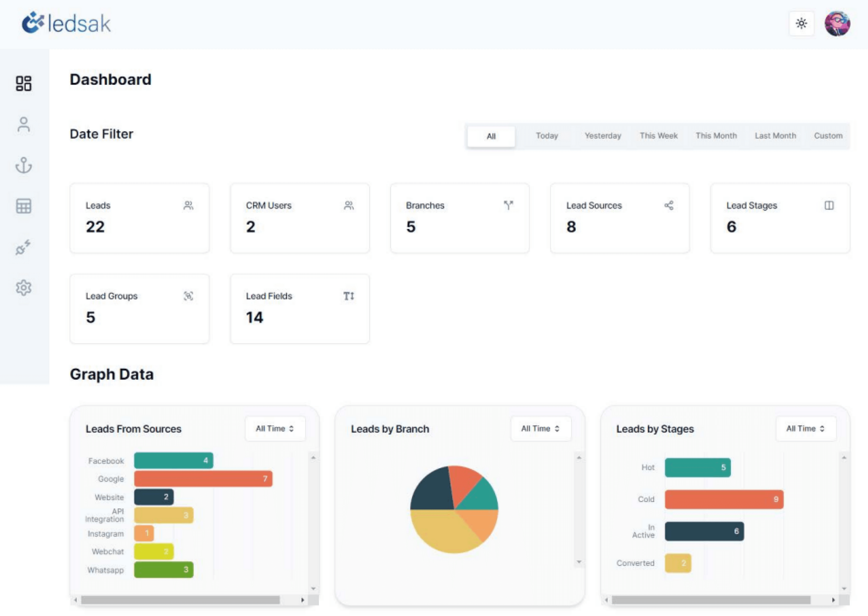Open the CRM Users card
The image size is (868, 616).
pyautogui.click(x=300, y=218)
